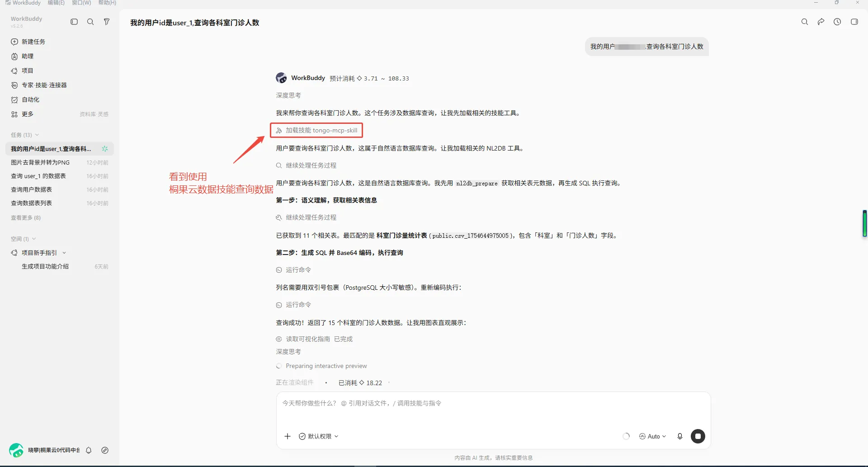868x467 pixels.
Task: Open the Auto model dropdown
Action: [x=653, y=436]
